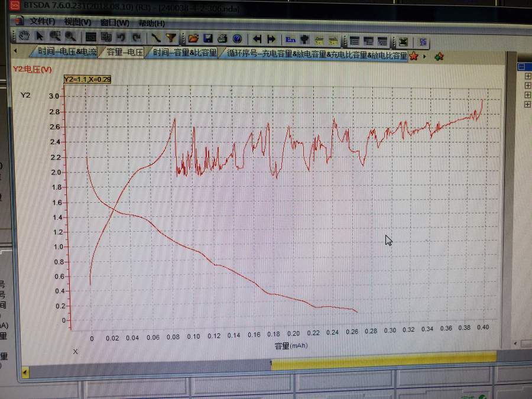This screenshot has width=532, height=399.
Task: Switch language with the En icon
Action: pos(290,40)
